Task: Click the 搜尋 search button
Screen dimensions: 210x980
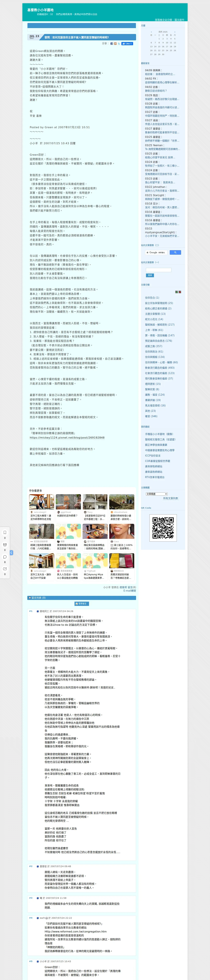Action: click(x=150, y=275)
